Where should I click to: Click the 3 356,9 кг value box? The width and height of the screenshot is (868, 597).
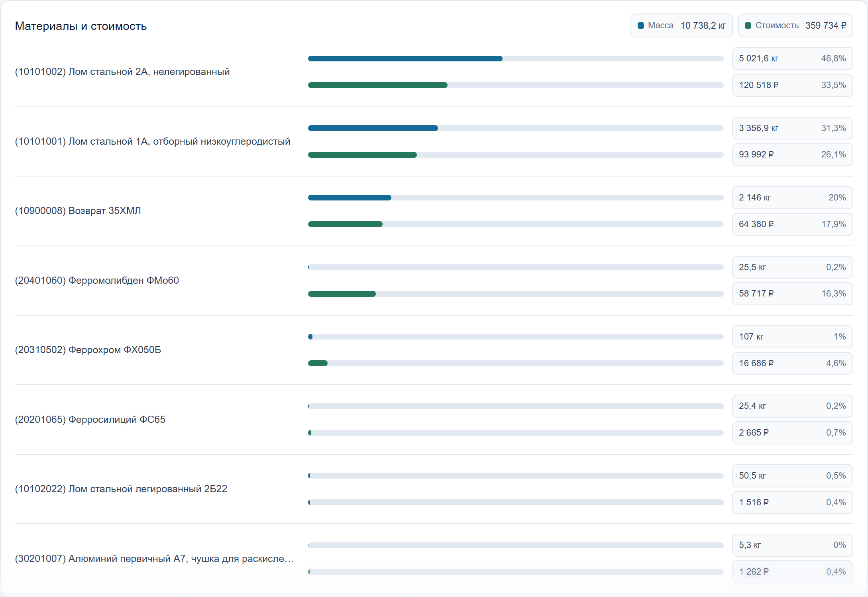(792, 128)
